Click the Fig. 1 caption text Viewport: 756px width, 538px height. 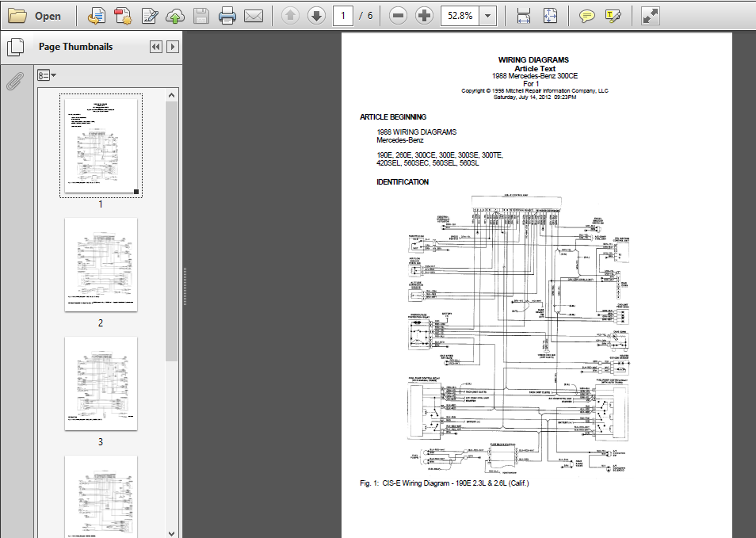pos(444,483)
